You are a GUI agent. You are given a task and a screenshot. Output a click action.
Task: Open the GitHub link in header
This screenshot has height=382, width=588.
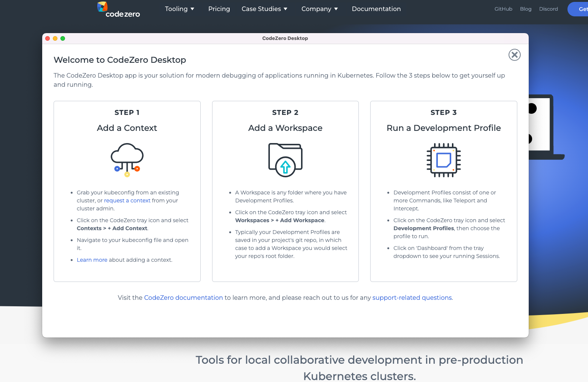[503, 9]
